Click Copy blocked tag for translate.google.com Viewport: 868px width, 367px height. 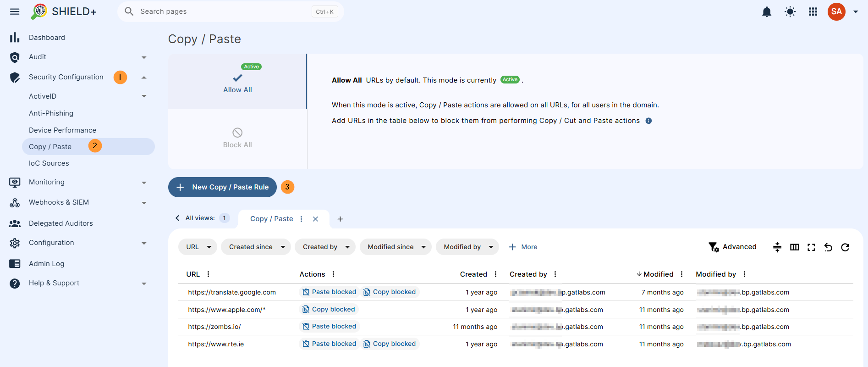click(390, 292)
